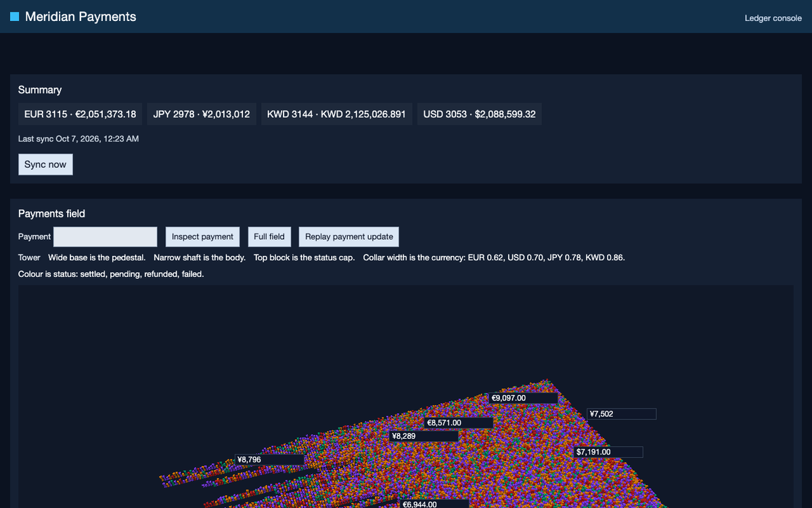812x508 pixels.
Task: Click the ¥7,502 tower label
Action: click(622, 414)
